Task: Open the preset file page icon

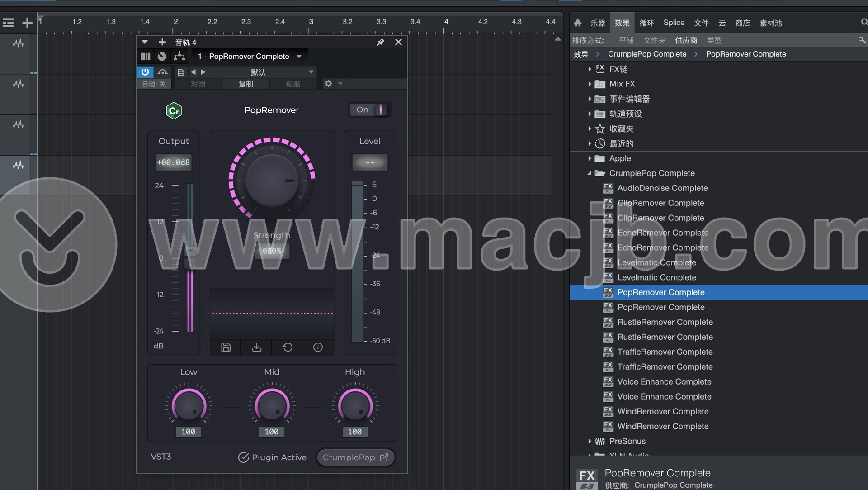Action: 181,72
